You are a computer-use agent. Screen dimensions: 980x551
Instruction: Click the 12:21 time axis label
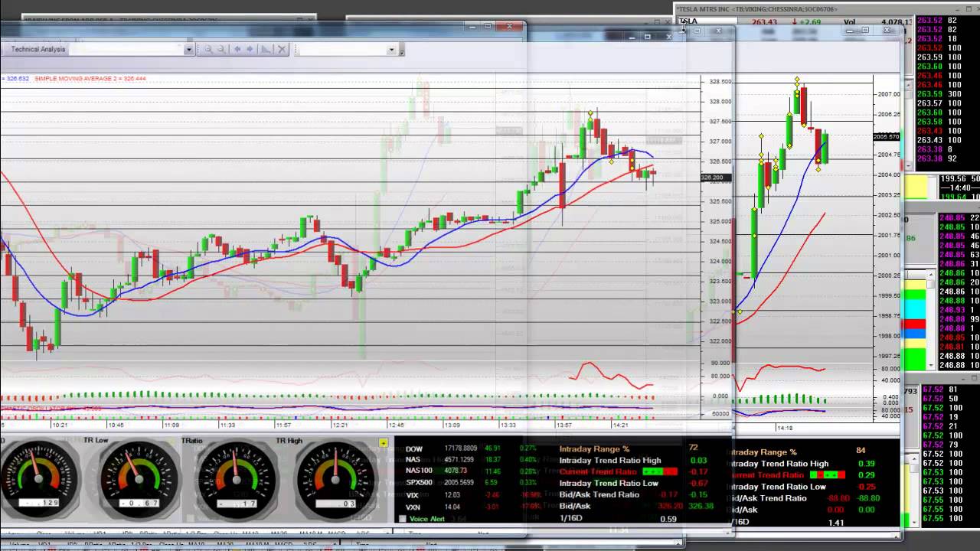coord(340,425)
